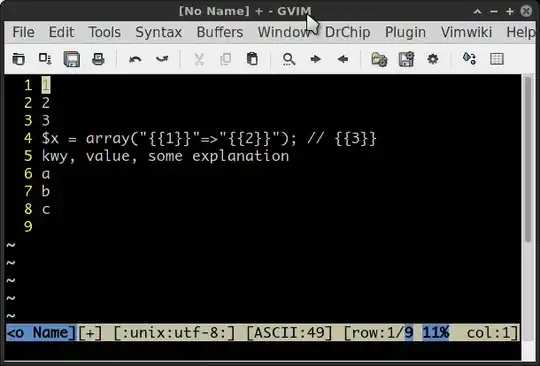The image size is (540, 366).
Task: Open the Syntax menu
Action: 159,32
